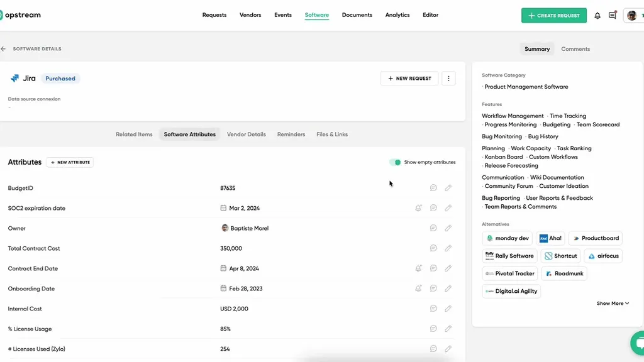Open the Roadmunk alternative
This screenshot has width=644, height=362.
(564, 273)
